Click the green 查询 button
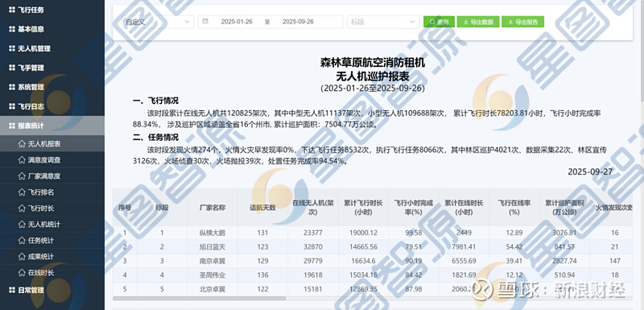 click(439, 22)
